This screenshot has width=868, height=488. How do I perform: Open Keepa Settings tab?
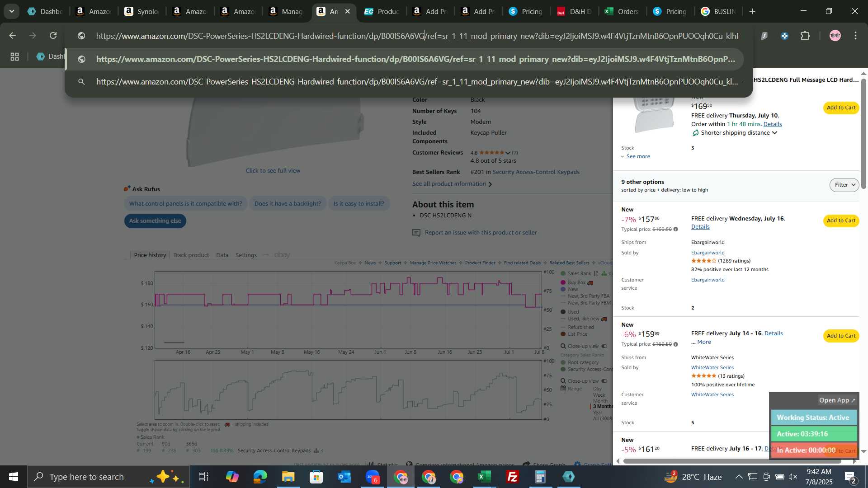(x=246, y=255)
